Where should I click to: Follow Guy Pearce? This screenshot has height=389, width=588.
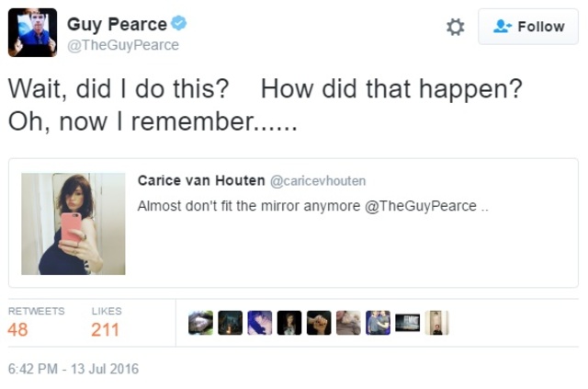click(x=528, y=27)
